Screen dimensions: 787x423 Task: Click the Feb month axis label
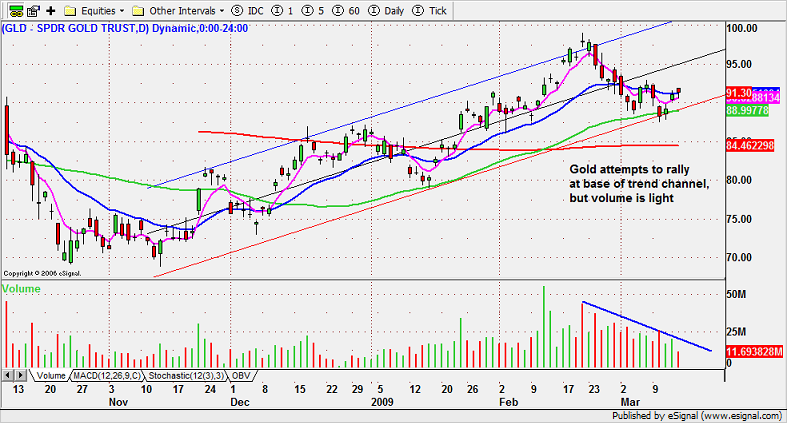tap(508, 402)
